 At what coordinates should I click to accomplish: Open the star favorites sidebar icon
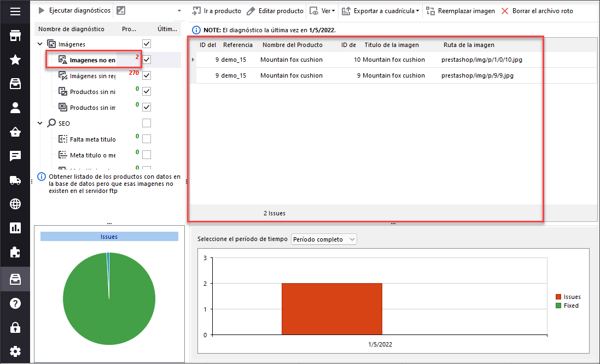[15, 60]
